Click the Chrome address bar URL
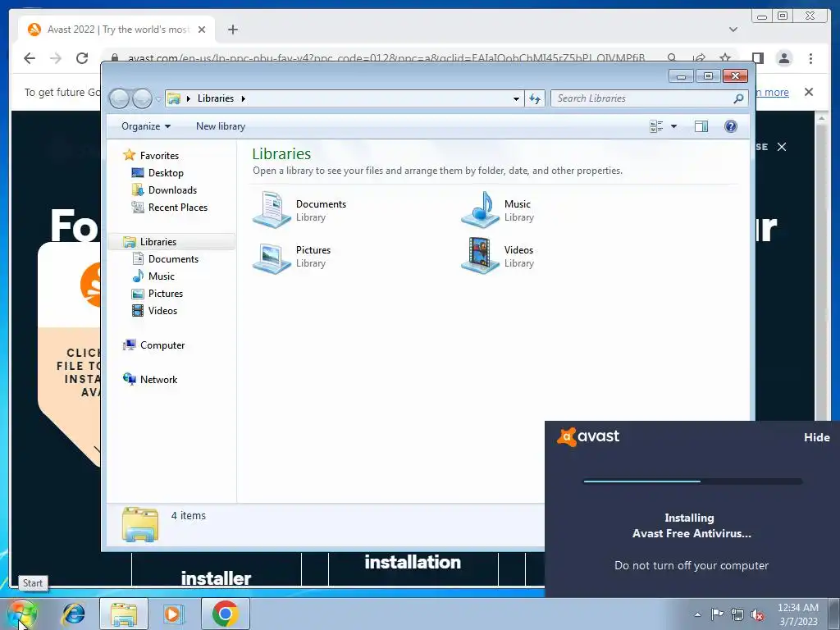 pyautogui.click(x=386, y=58)
